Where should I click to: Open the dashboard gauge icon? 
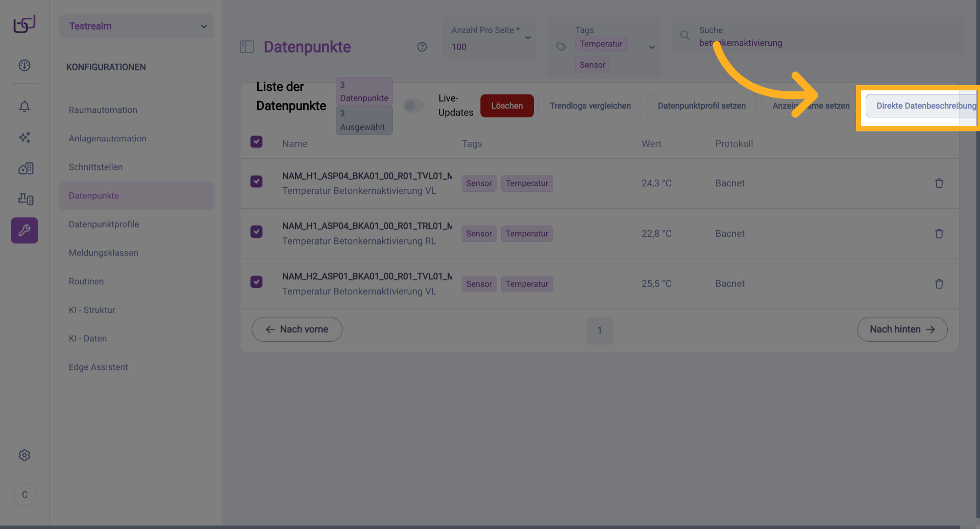point(24,65)
